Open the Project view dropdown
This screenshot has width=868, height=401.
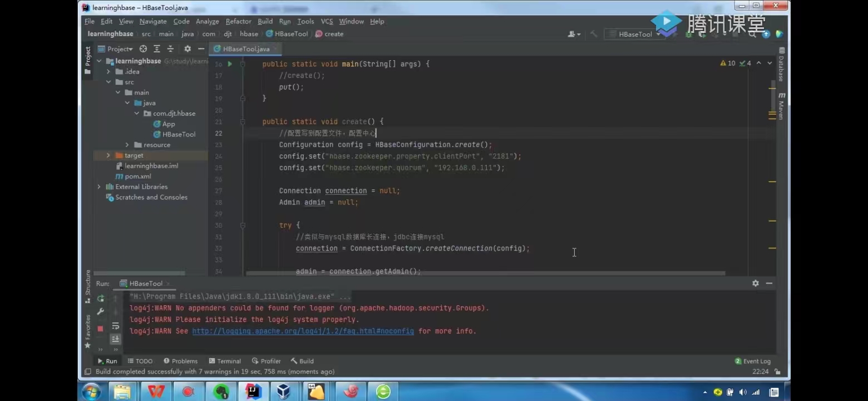[116, 49]
